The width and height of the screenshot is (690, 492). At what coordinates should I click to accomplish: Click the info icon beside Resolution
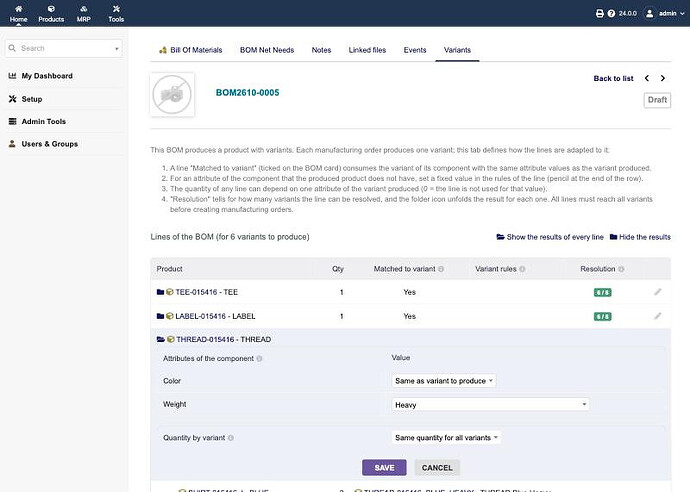(621, 269)
